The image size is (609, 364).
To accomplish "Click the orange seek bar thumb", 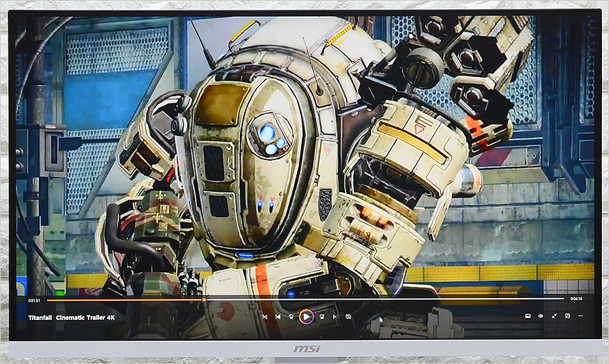I will pyautogui.click(x=204, y=300).
